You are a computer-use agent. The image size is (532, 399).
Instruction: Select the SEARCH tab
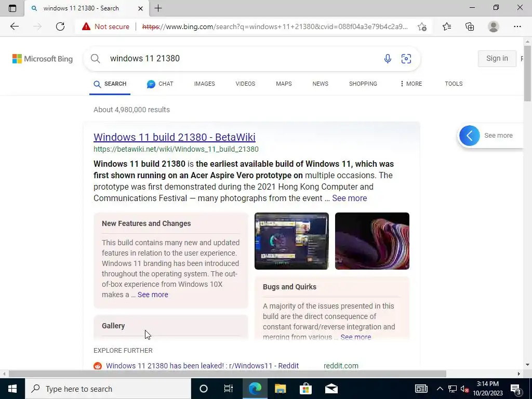coord(110,84)
